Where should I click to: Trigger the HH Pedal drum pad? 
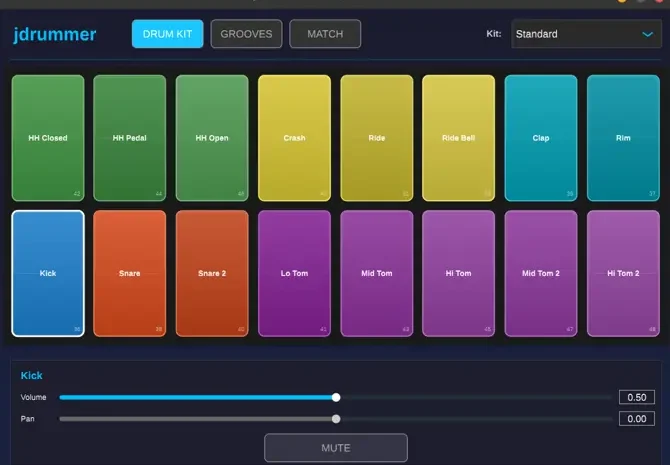tap(129, 138)
